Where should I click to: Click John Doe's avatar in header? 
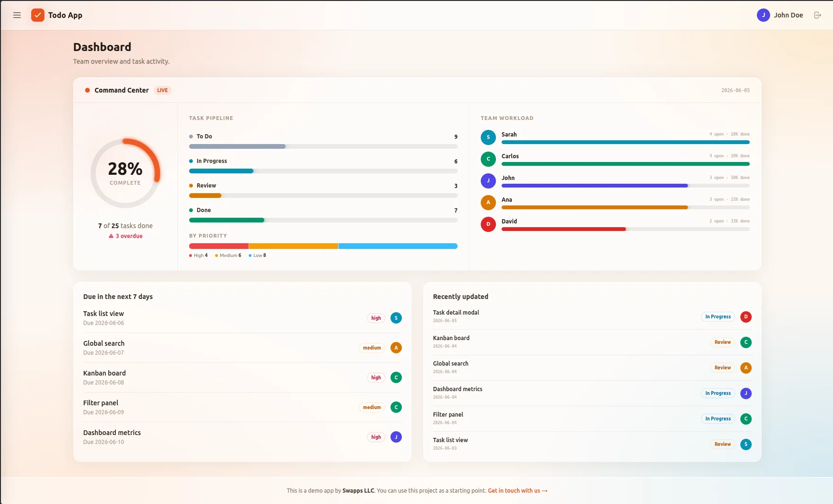(764, 15)
